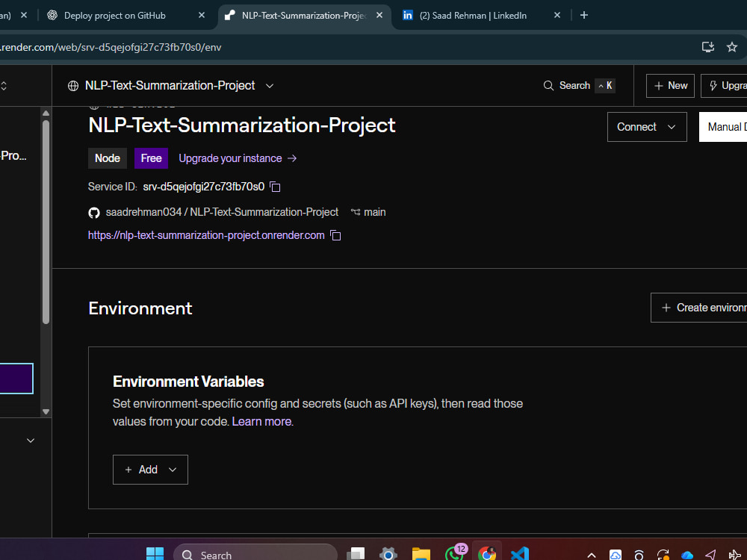
Task: Select the highlighted purple sidebar item
Action: [x=16, y=379]
